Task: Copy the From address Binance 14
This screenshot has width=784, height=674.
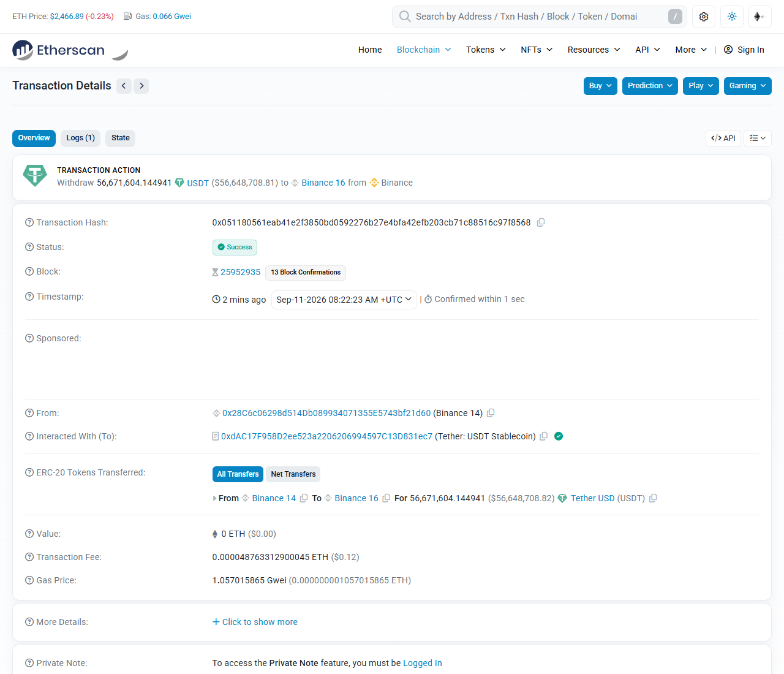Action: point(491,414)
